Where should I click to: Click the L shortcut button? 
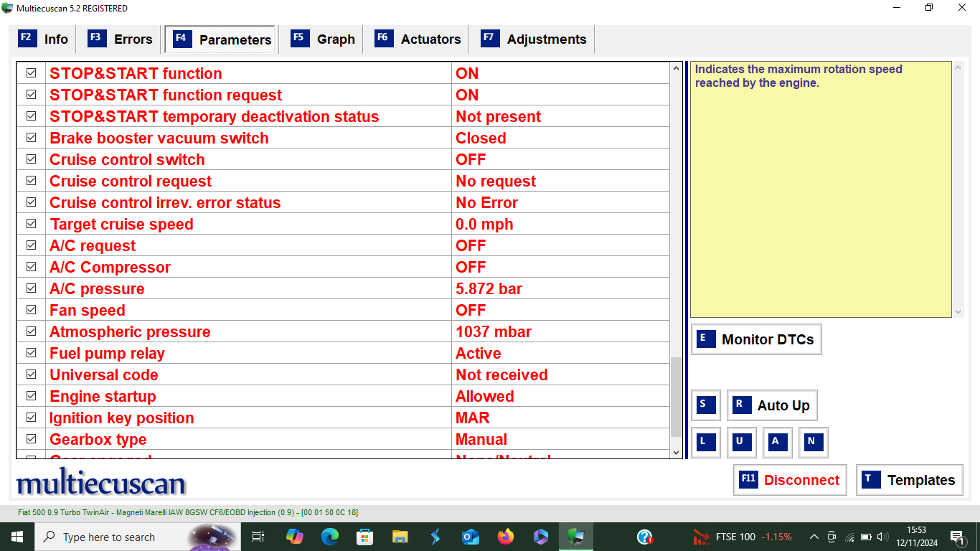pos(705,442)
